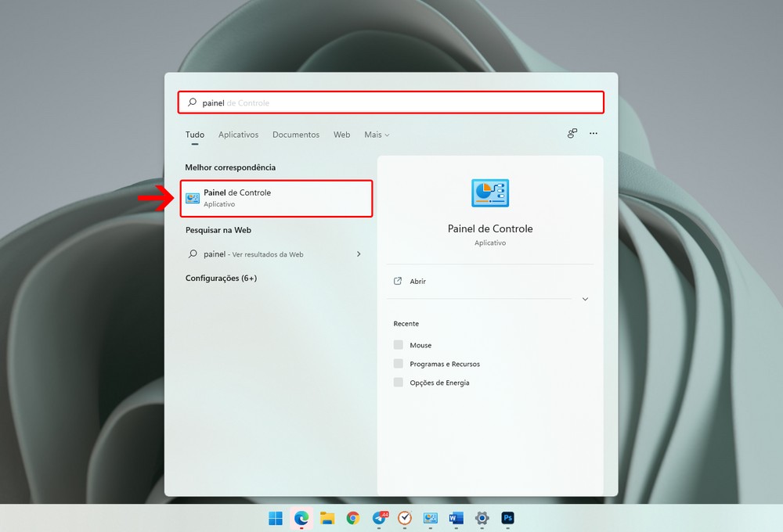The image size is (783, 532).
Task: Open recent item Programas e Recursos
Action: point(444,364)
